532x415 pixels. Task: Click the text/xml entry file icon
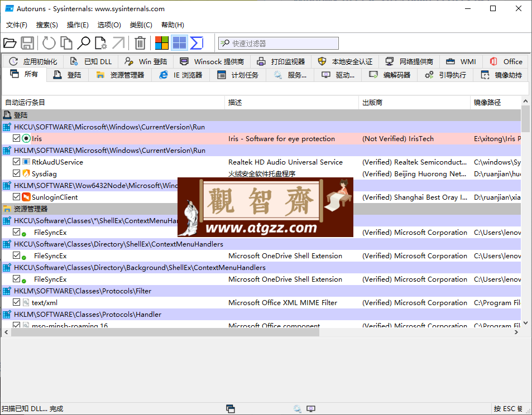(x=26, y=302)
